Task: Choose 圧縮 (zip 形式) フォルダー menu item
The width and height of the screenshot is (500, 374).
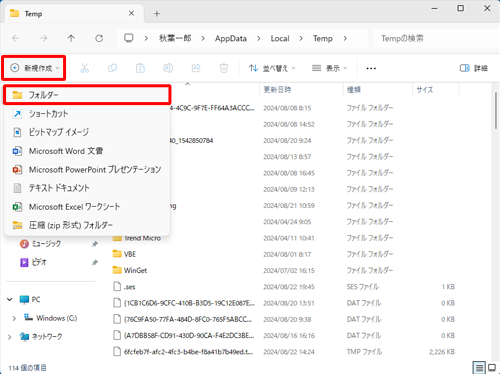Action: [x=87, y=225]
